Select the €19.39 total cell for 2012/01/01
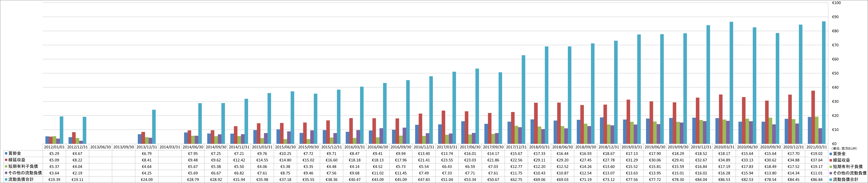Viewport: 868px width, 183px height. point(55,180)
